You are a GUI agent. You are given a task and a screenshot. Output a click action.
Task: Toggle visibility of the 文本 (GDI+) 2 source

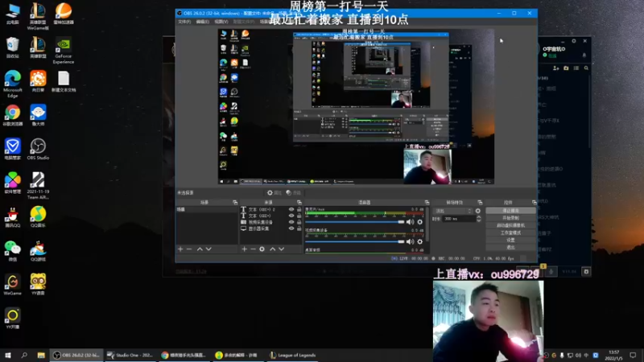coord(291,209)
